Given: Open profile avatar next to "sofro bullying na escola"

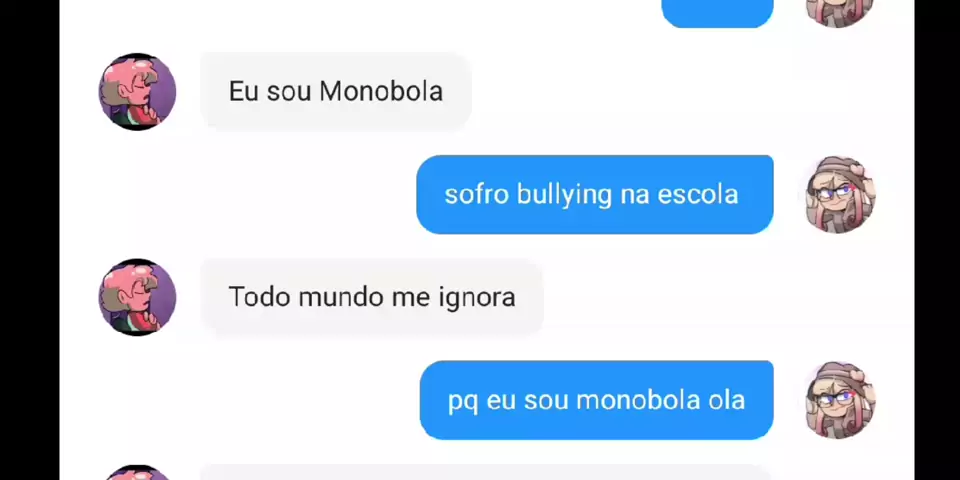Looking at the screenshot, I should [x=839, y=195].
